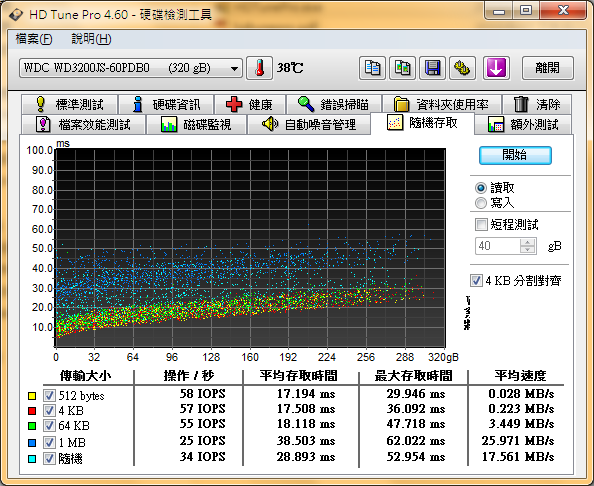Switch to the 錯誤掃瞄 error scan tab

coord(334,104)
